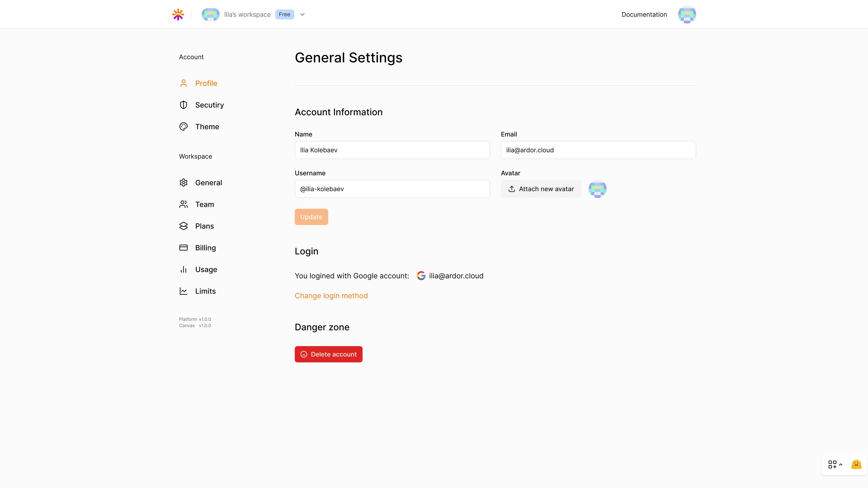Click the Change login method link
Viewport: 868px width, 488px height.
coord(331,296)
